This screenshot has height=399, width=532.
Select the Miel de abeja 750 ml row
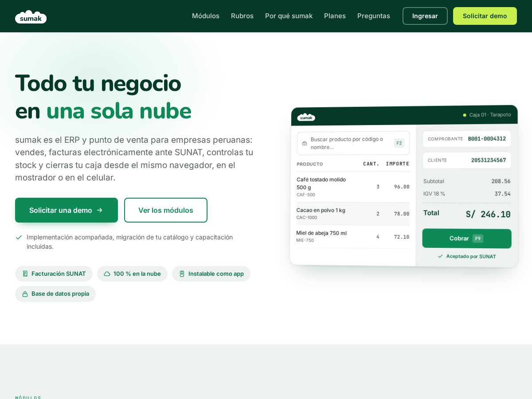coord(353,237)
